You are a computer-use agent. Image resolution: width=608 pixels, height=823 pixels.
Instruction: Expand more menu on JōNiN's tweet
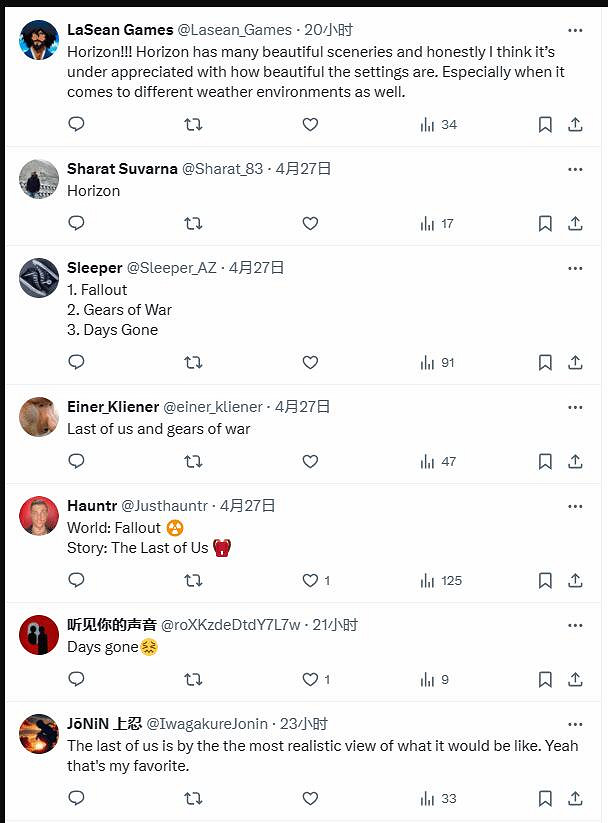pyautogui.click(x=575, y=724)
